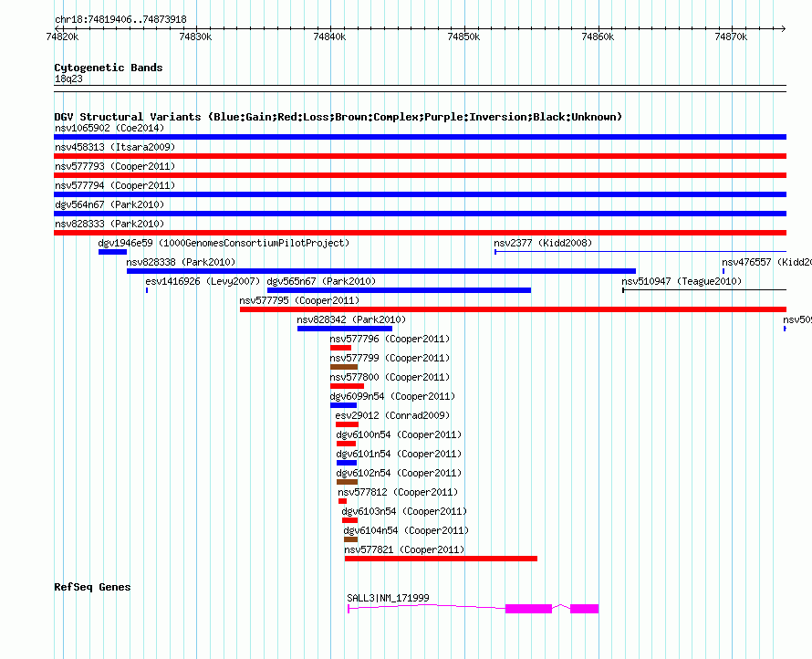Screen dimensions: 812x659
Task: Click nsv577794 (Cooper2011) label
Action: (x=115, y=185)
